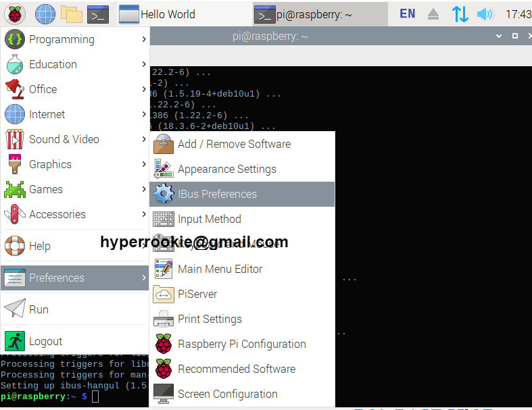
Task: Open the Programming menu category
Action: 75,39
